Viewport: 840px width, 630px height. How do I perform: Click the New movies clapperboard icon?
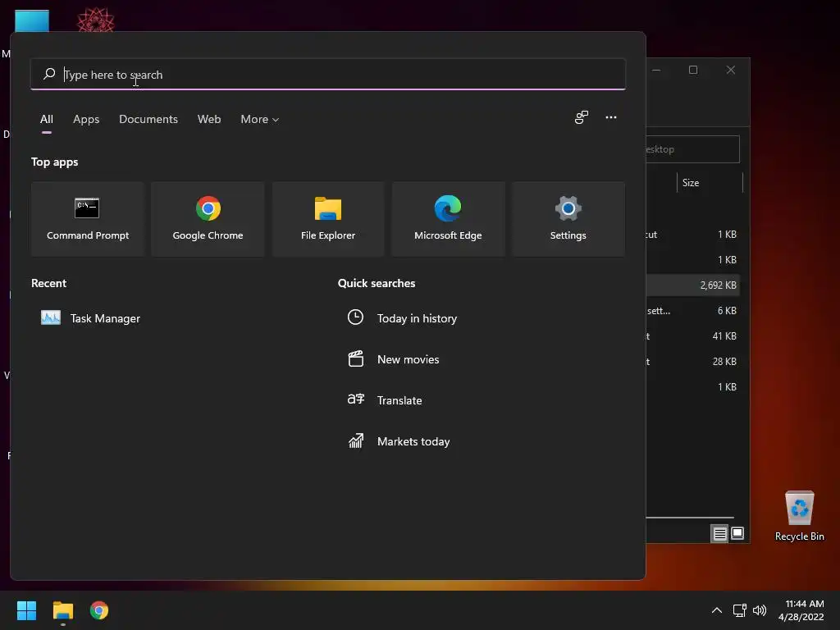(x=356, y=358)
